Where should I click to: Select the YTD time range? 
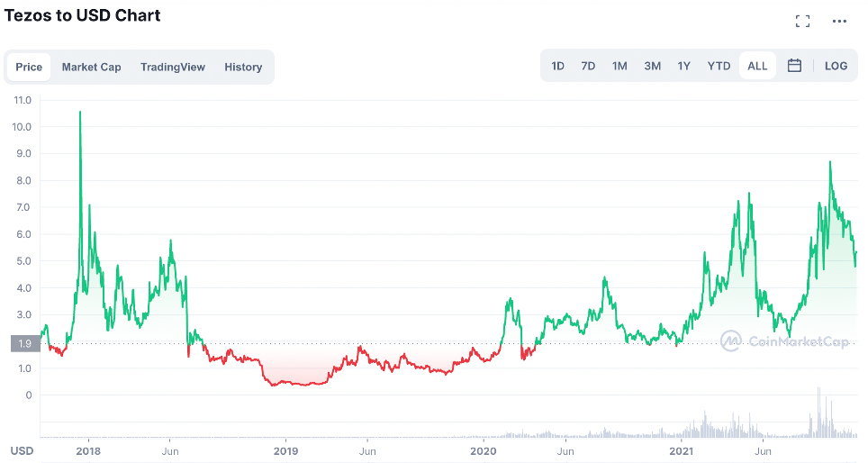pos(719,66)
